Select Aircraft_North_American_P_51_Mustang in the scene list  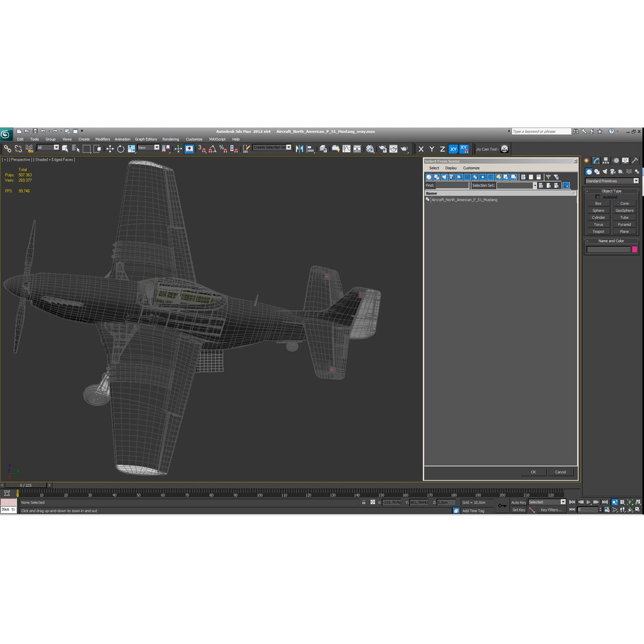tap(464, 200)
